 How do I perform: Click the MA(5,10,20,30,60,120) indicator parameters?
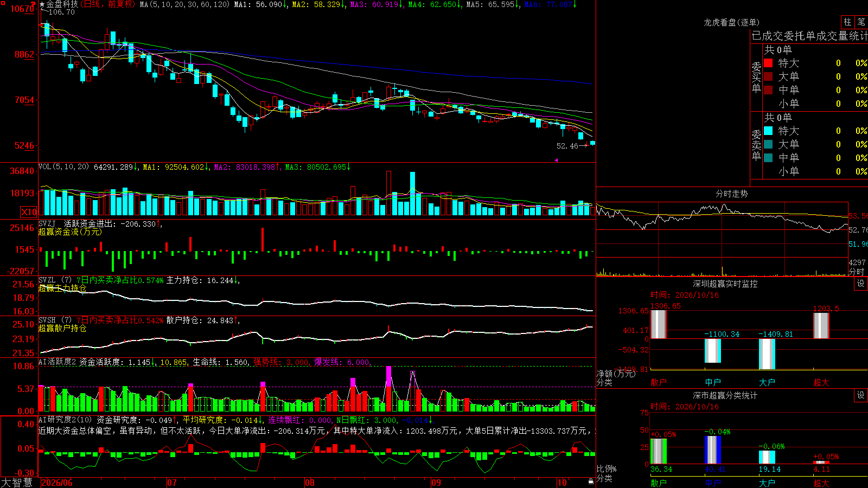click(184, 4)
